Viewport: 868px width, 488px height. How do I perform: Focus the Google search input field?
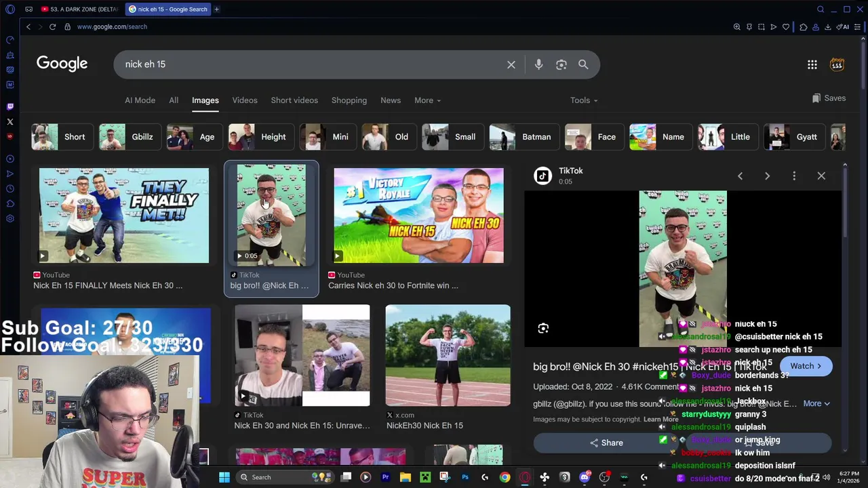[x=312, y=64]
